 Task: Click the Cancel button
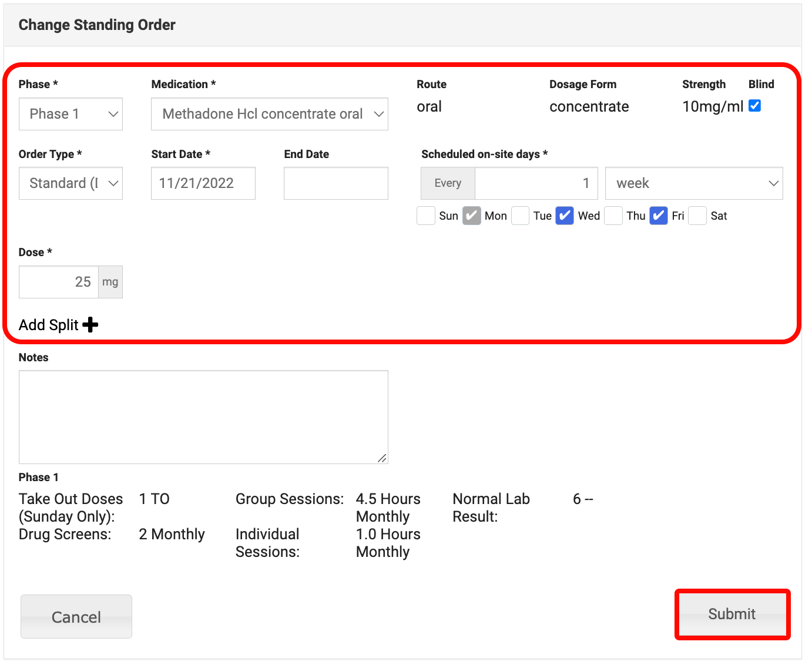click(76, 616)
